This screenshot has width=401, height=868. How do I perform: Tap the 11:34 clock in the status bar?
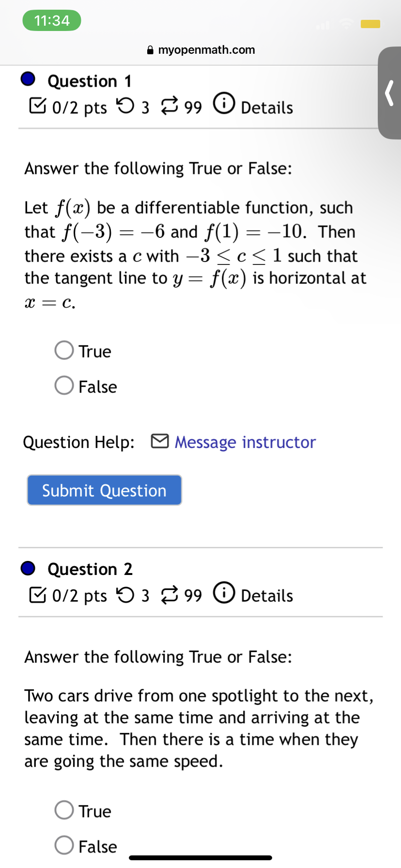coord(51,20)
